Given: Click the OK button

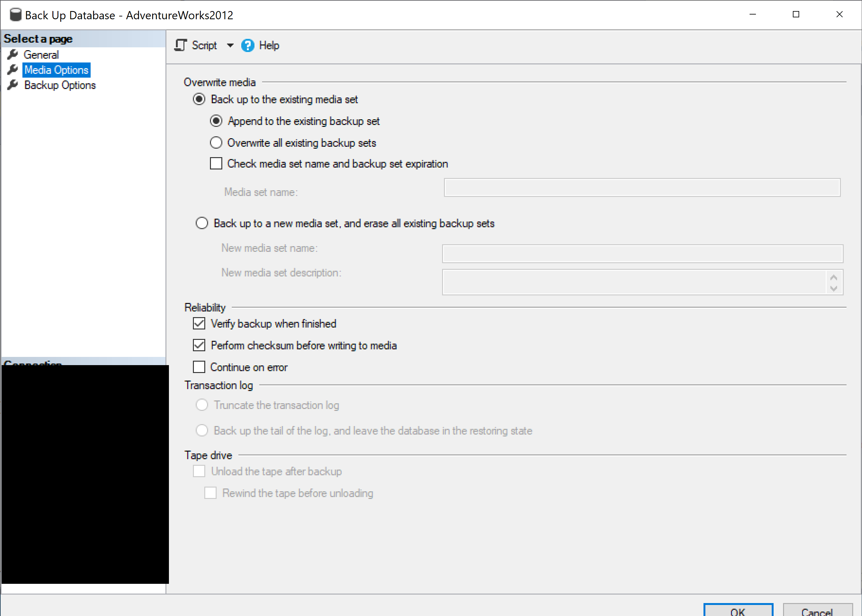Looking at the screenshot, I should click(x=738, y=610).
